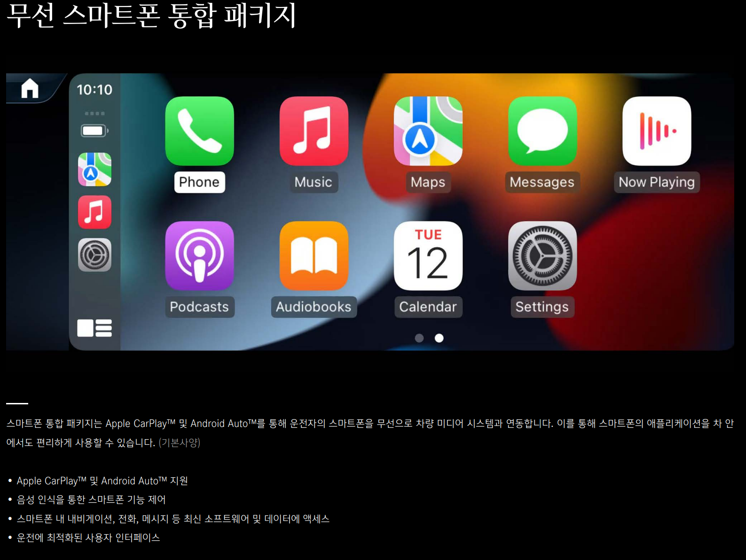Screen dimensions: 746x560
Task: Click the (기본사양) note text
Action: 180,442
